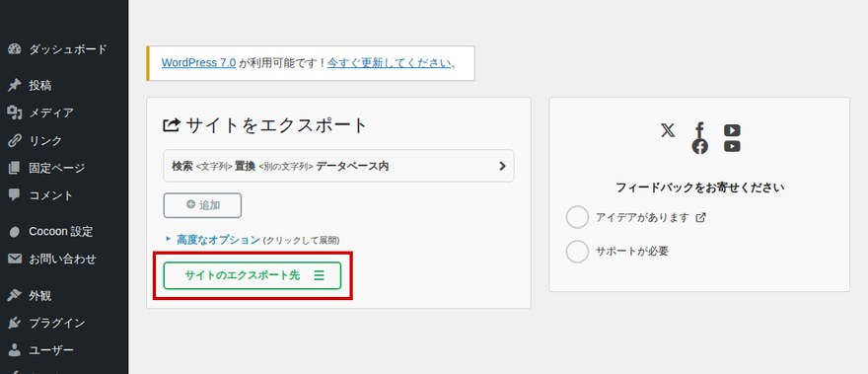Image resolution: width=868 pixels, height=374 pixels.
Task: Click the circular Facebook icon
Action: coord(699,146)
